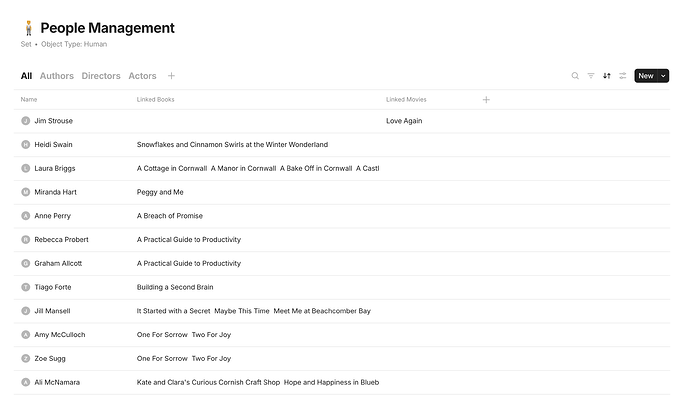Click the Linked Movies column header
The image size is (690, 396).
pyautogui.click(x=406, y=99)
